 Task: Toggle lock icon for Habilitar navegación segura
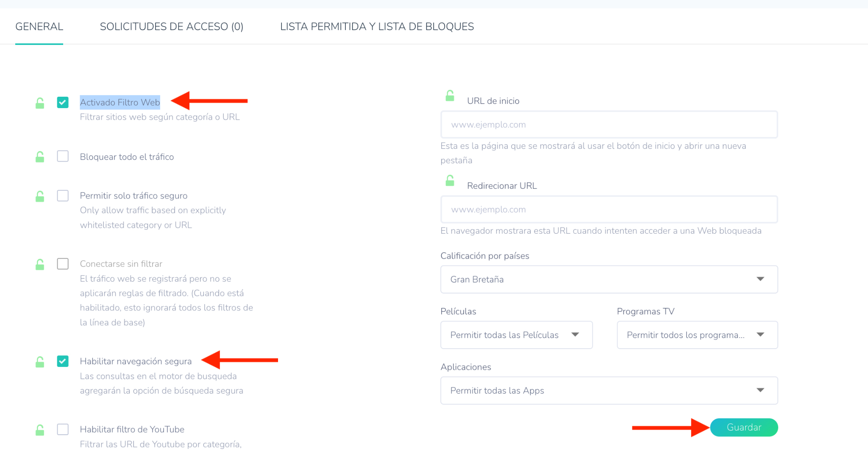40,362
